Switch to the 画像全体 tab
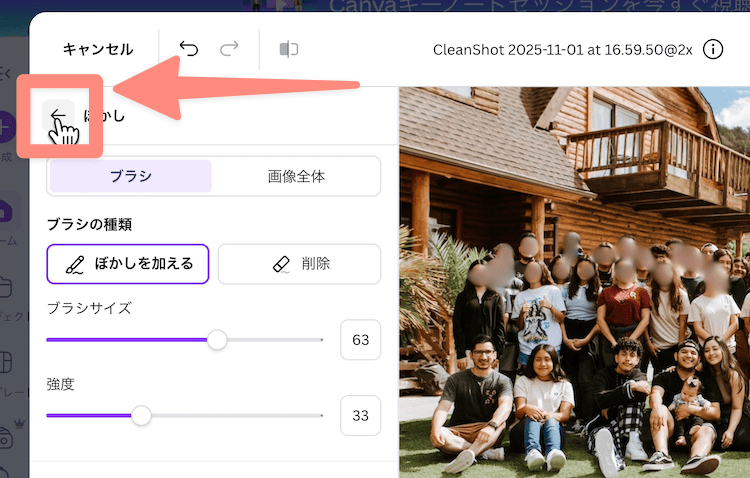 click(296, 176)
